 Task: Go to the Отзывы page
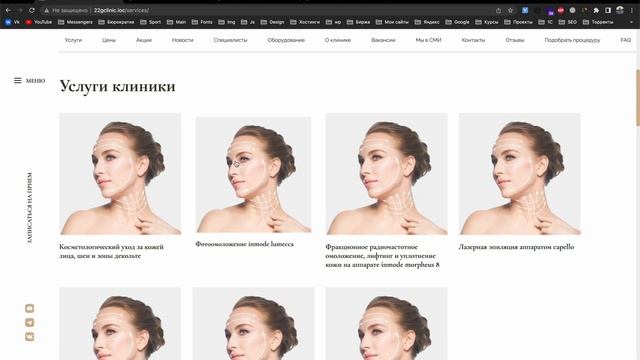pos(515,40)
